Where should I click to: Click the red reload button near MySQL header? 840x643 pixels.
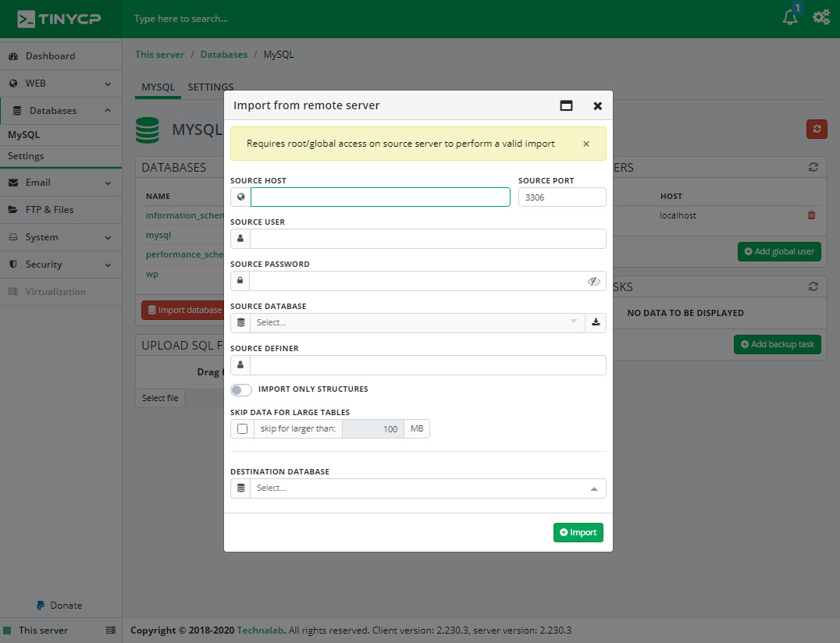[x=817, y=129]
